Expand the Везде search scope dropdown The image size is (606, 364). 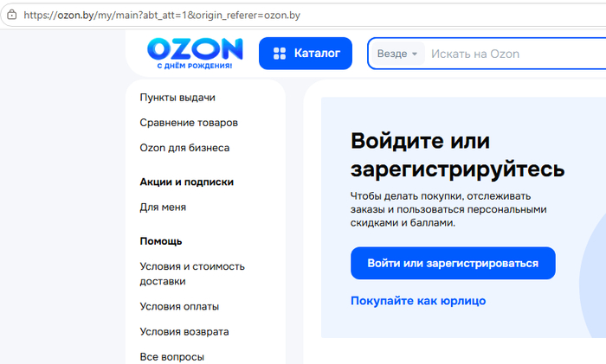coord(397,54)
